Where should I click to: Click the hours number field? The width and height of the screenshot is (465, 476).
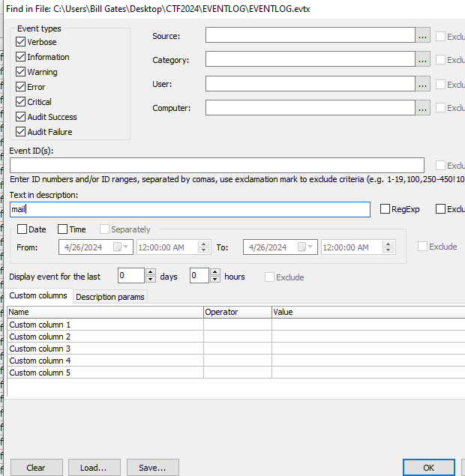(x=199, y=275)
